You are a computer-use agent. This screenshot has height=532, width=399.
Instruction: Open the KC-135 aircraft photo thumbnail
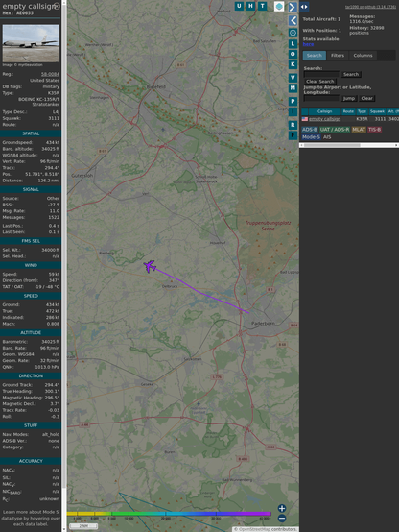[x=31, y=43]
